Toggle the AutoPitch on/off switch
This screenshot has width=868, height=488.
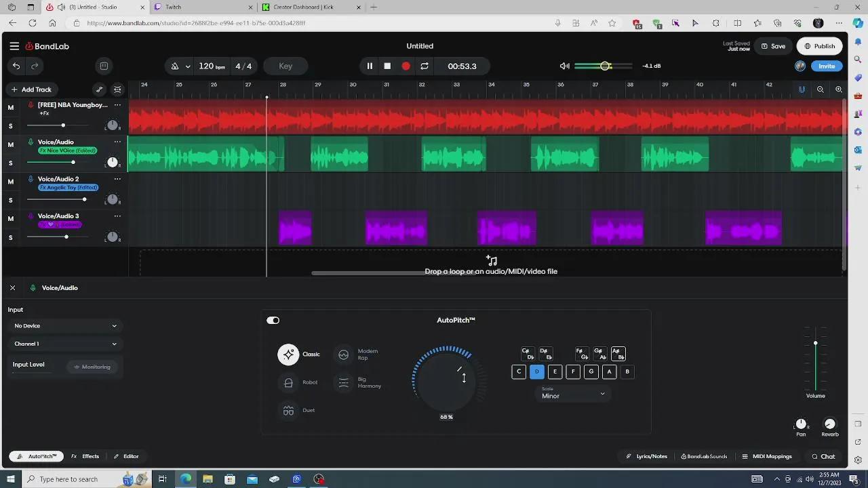pos(273,321)
